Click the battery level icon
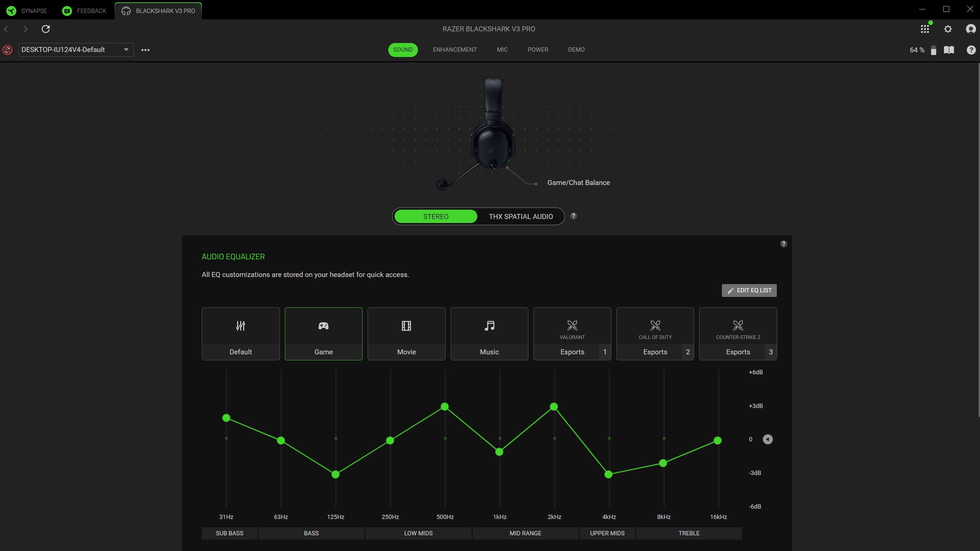The image size is (980, 551). point(933,50)
